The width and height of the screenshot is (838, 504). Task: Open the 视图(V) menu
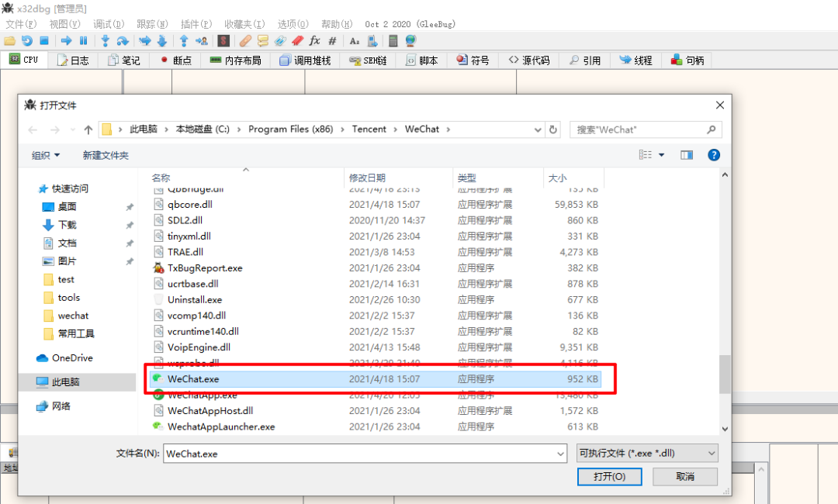point(64,24)
